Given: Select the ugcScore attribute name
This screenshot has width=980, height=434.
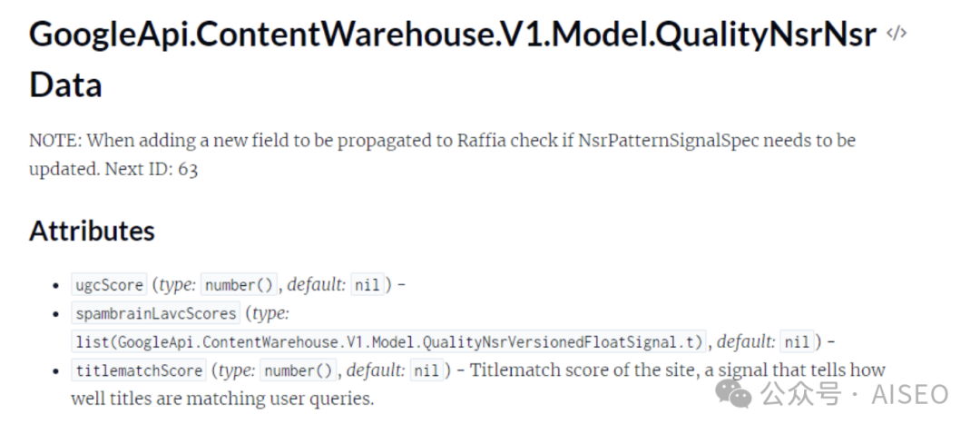Looking at the screenshot, I should 109,285.
